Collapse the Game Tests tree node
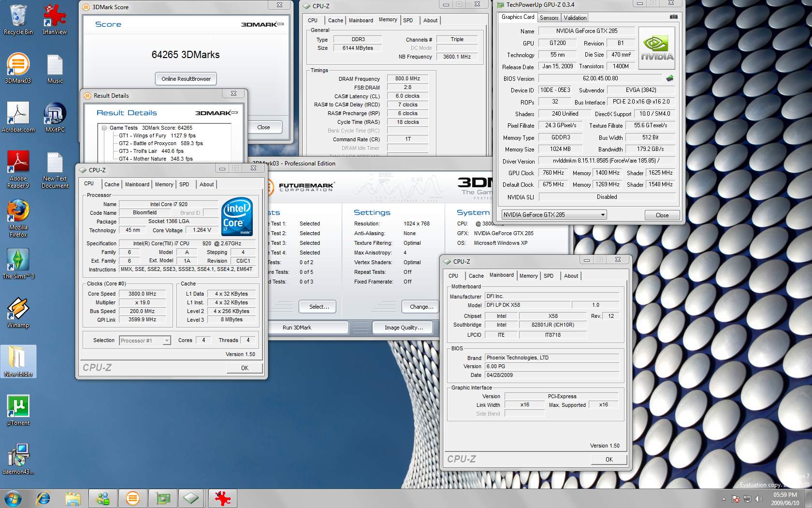Image resolution: width=812 pixels, height=508 pixels. (x=104, y=128)
